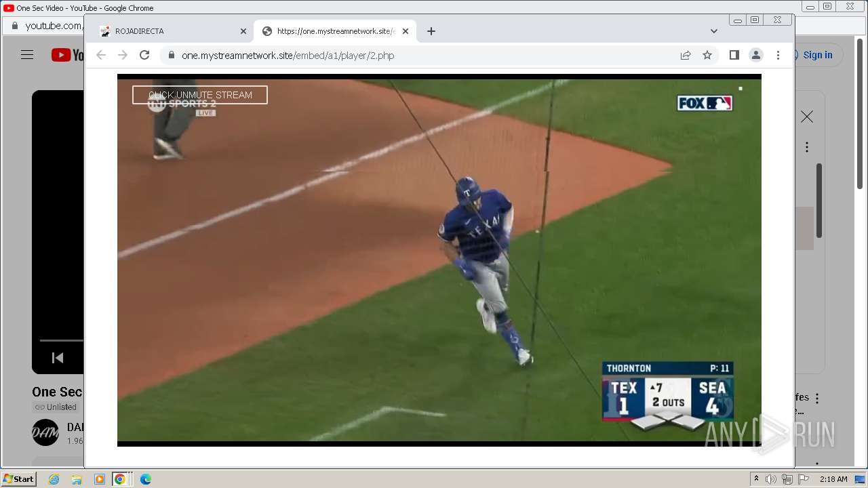
Task: Open YouTube hamburger guide menu
Action: coord(27,55)
